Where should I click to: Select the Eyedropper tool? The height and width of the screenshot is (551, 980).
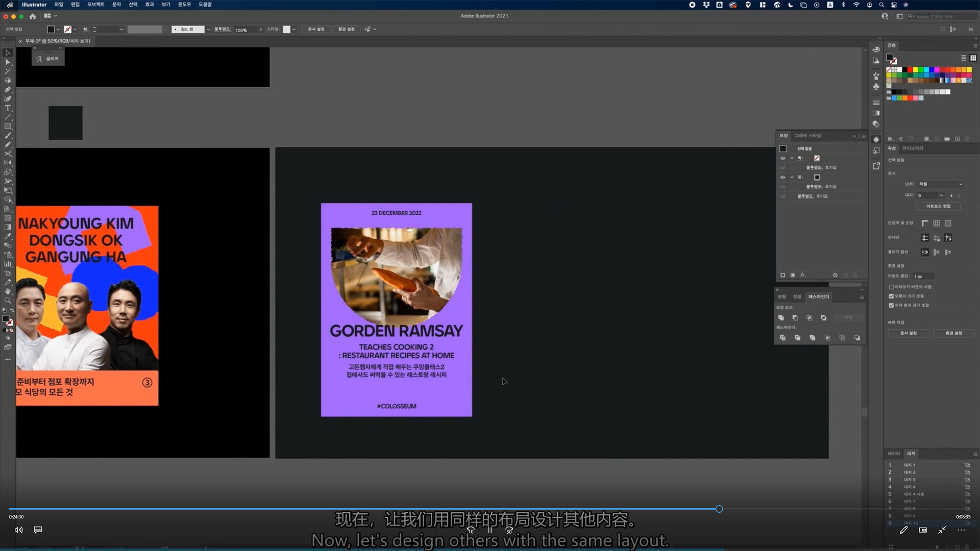pyautogui.click(x=8, y=236)
